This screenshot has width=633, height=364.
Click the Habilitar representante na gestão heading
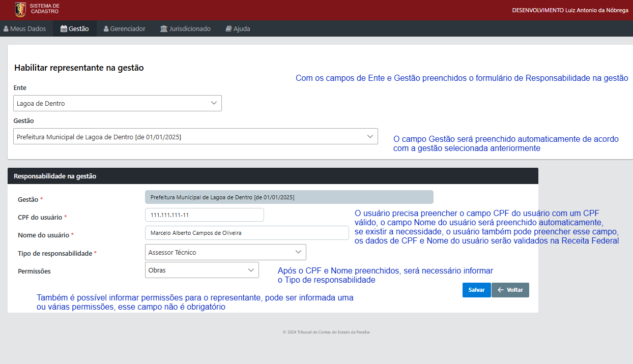pyautogui.click(x=79, y=68)
